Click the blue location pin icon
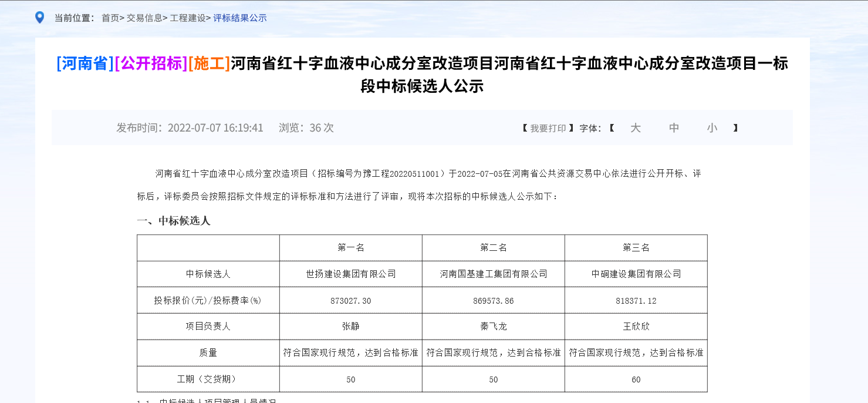The height and width of the screenshot is (403, 868). [39, 16]
